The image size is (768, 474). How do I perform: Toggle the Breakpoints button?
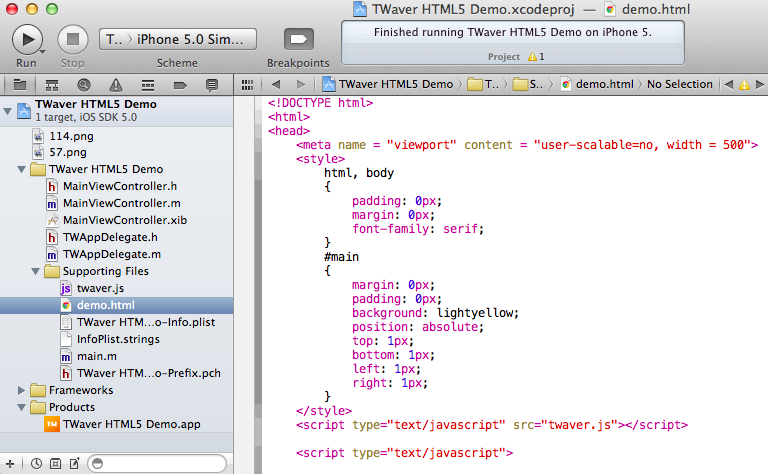(298, 39)
